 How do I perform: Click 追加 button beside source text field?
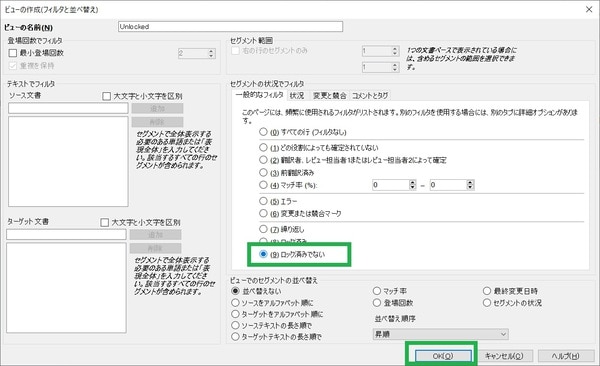157,108
